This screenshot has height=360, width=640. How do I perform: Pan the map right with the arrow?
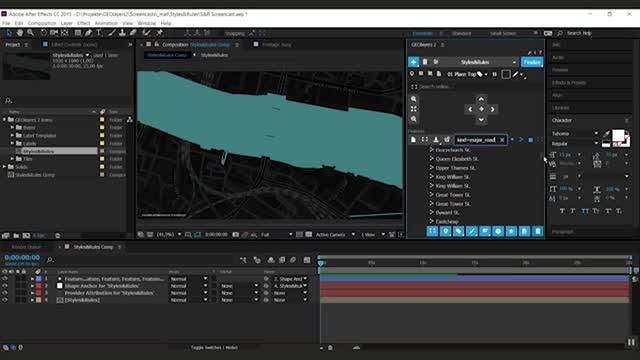(493, 109)
